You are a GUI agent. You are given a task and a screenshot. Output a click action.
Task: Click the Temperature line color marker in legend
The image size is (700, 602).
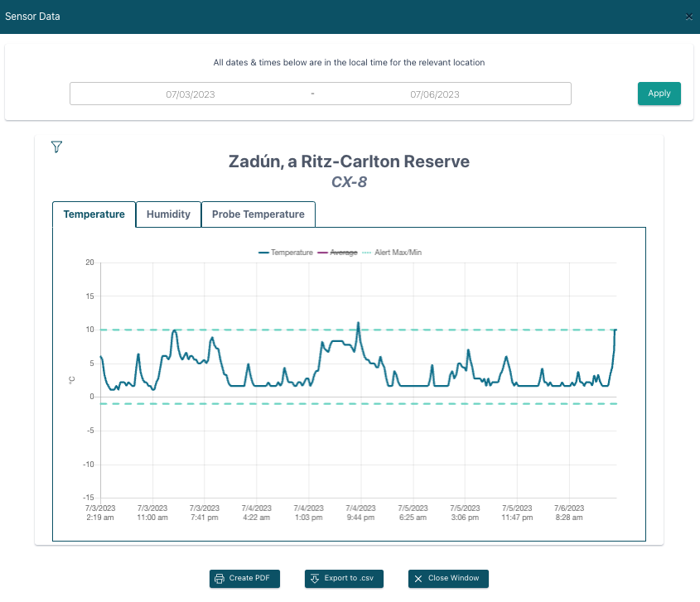pos(264,253)
